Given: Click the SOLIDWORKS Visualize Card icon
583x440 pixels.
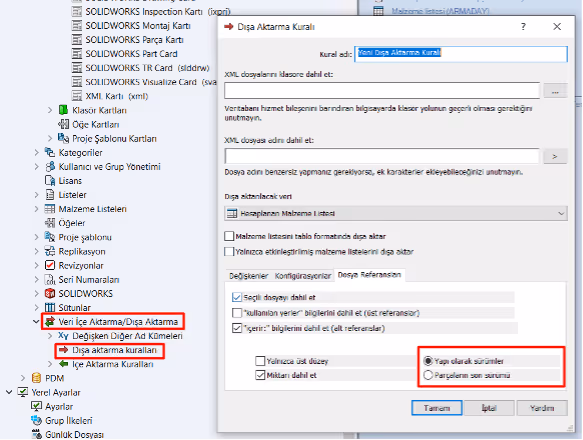Looking at the screenshot, I should 77,82.
